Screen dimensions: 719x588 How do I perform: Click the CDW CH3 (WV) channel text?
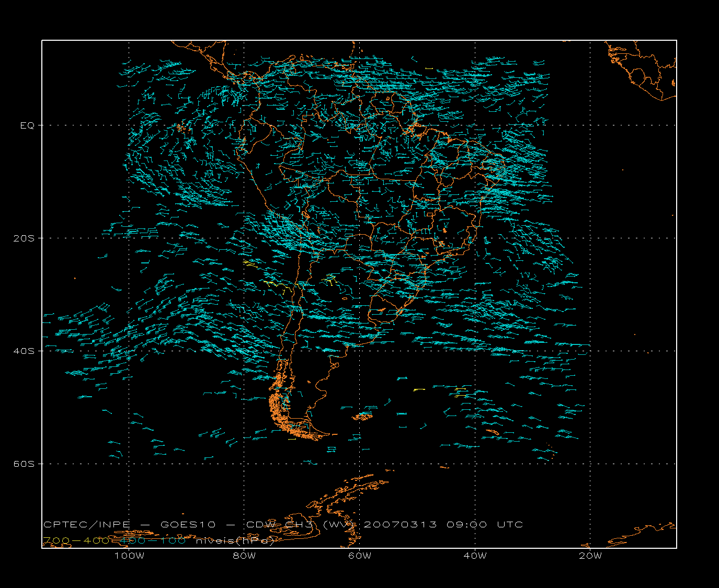point(301,524)
